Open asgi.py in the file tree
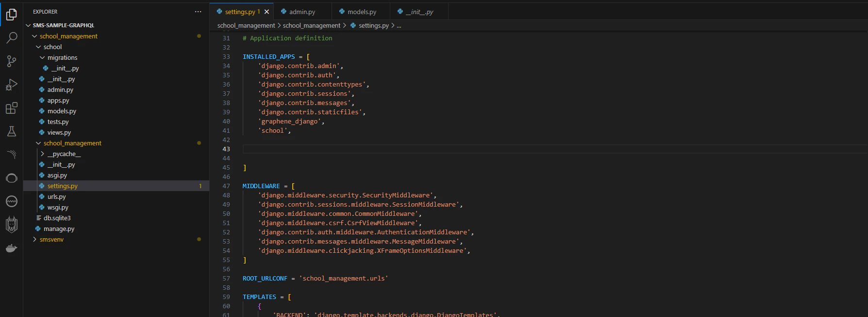The width and height of the screenshot is (868, 317). coord(57,175)
